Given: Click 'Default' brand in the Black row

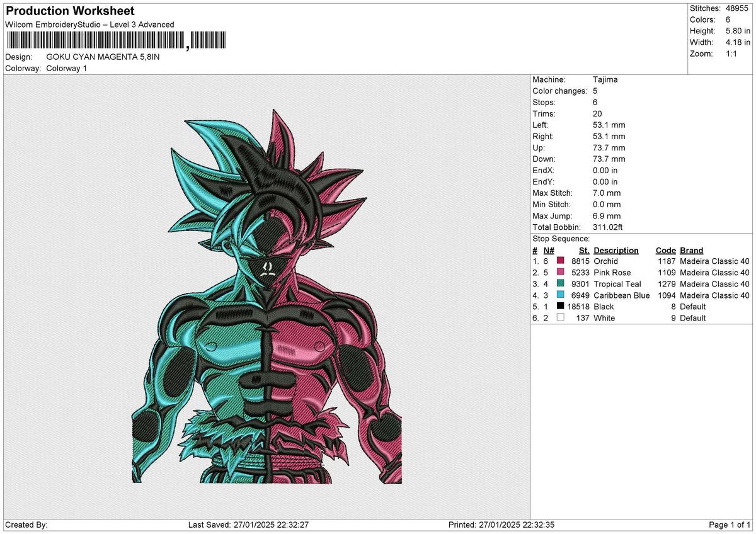Looking at the screenshot, I should (x=693, y=306).
